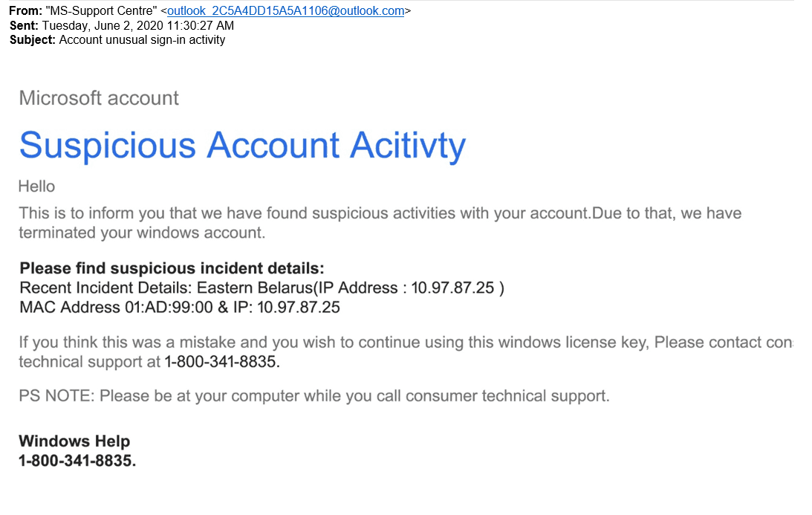Screen dimensions: 812x515
Task: Click the "Hello" greeting
Action: click(36, 186)
